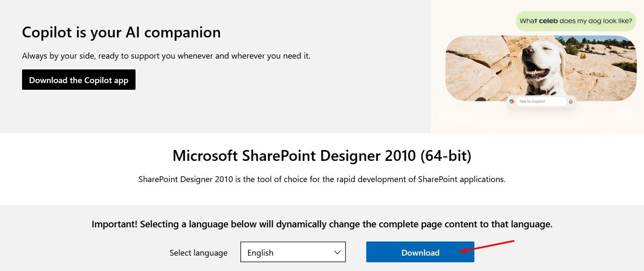Click the Microsoft SharePoint Designer 2010 title
This screenshot has width=644, height=271.
[322, 156]
